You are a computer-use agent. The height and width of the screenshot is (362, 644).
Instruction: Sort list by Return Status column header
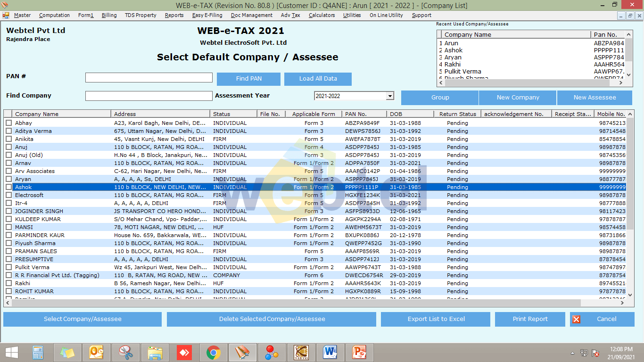coord(457,114)
